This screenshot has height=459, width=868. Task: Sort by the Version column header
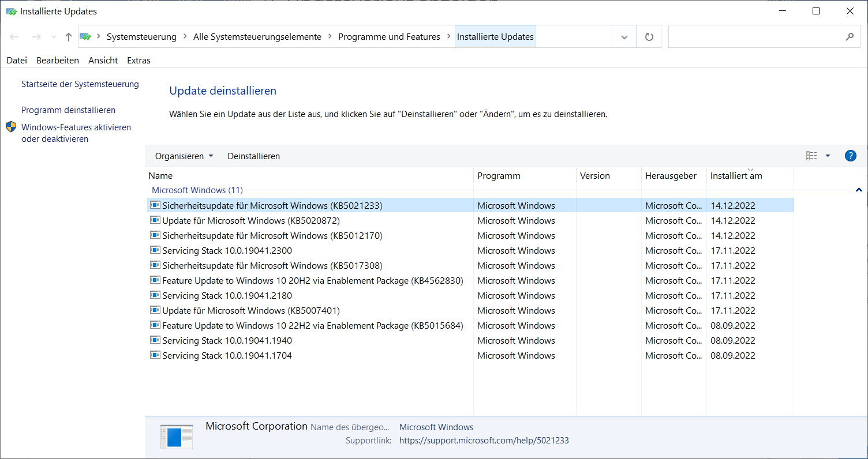609,176
